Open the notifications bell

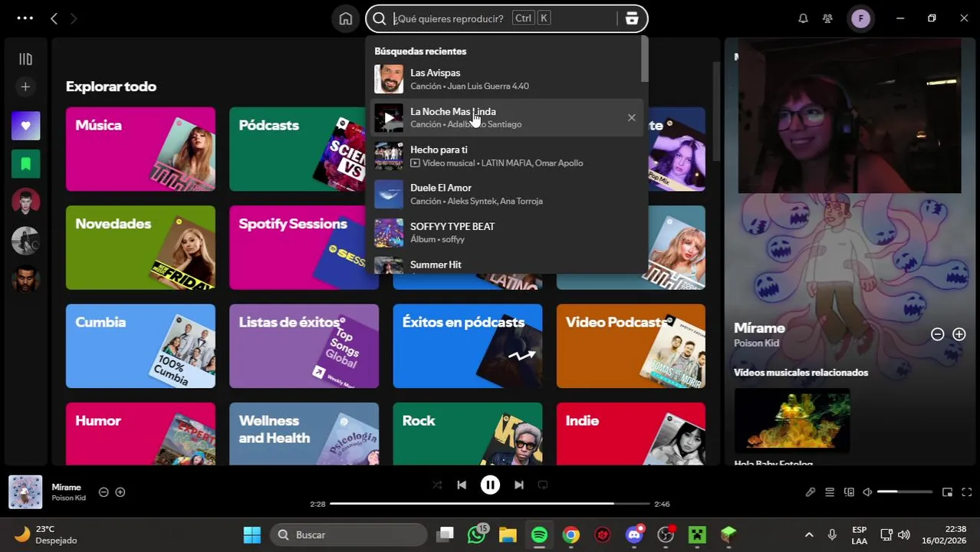click(x=803, y=18)
